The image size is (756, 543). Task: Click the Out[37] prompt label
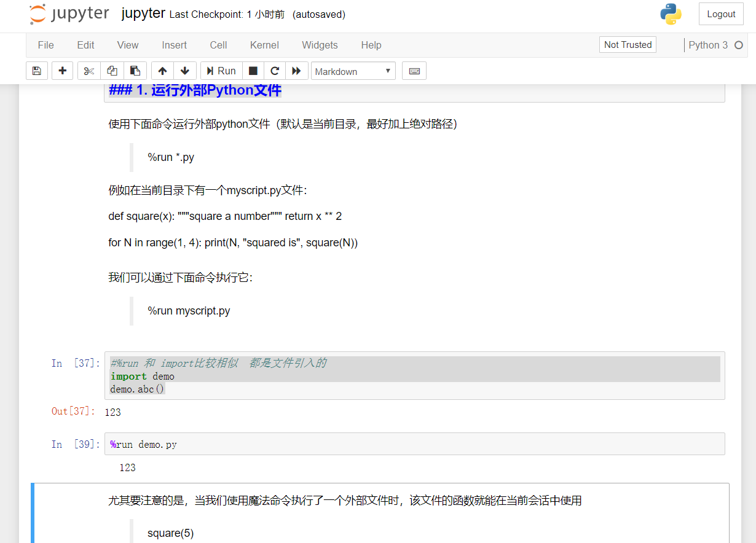(x=74, y=411)
